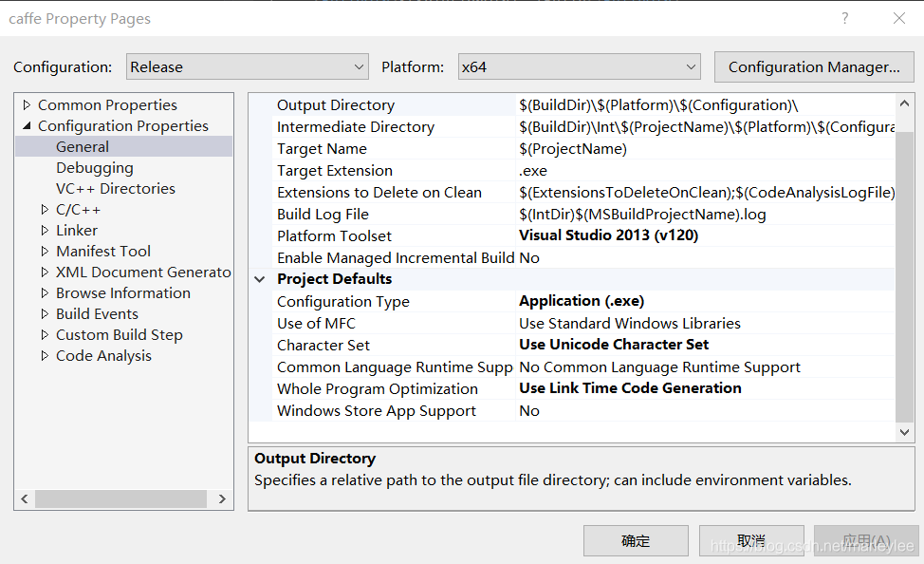Click the tree panel right scroll arrow
The image size is (924, 564).
point(222,499)
